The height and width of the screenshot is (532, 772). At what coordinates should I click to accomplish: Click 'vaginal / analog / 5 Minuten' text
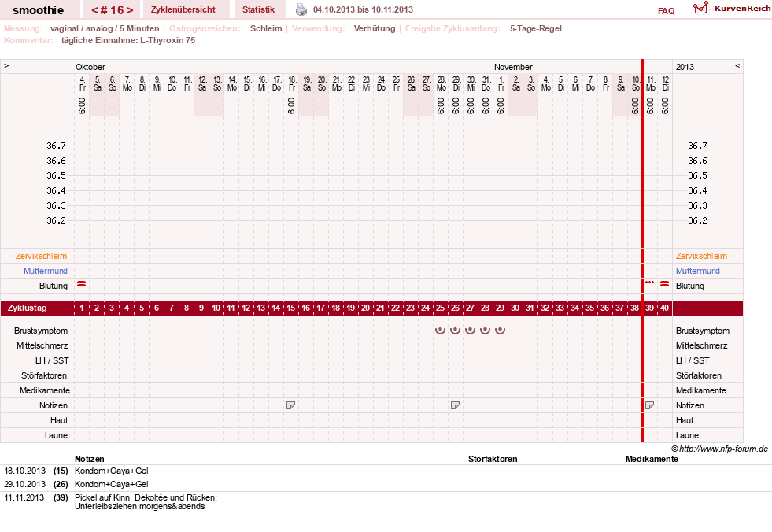(105, 28)
